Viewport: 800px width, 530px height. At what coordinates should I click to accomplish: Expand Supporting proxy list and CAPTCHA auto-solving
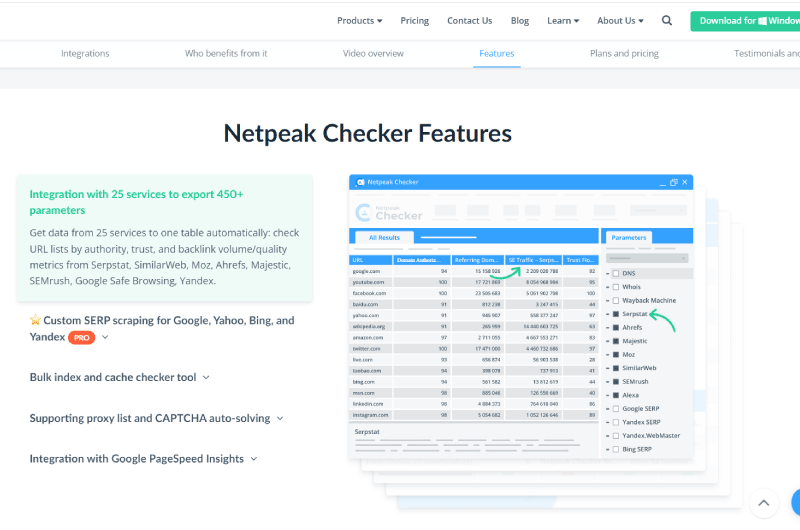280,418
